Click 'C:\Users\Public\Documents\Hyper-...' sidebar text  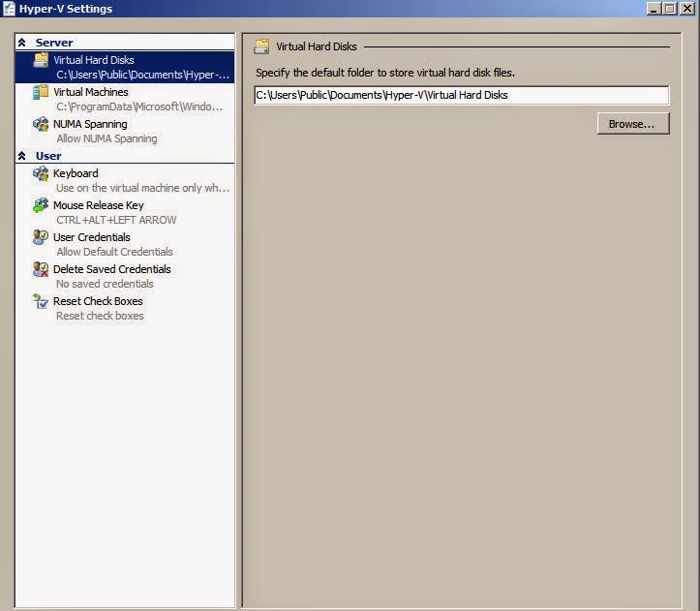pyautogui.click(x=143, y=75)
